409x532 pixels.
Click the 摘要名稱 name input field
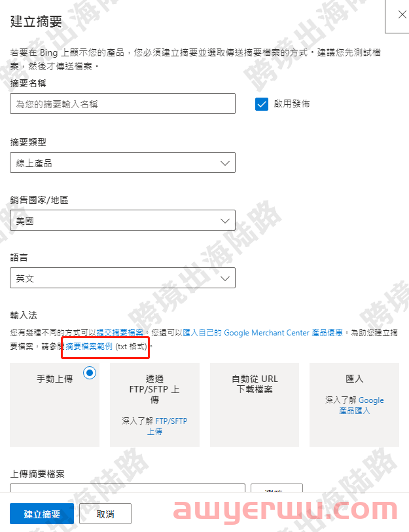122,104
